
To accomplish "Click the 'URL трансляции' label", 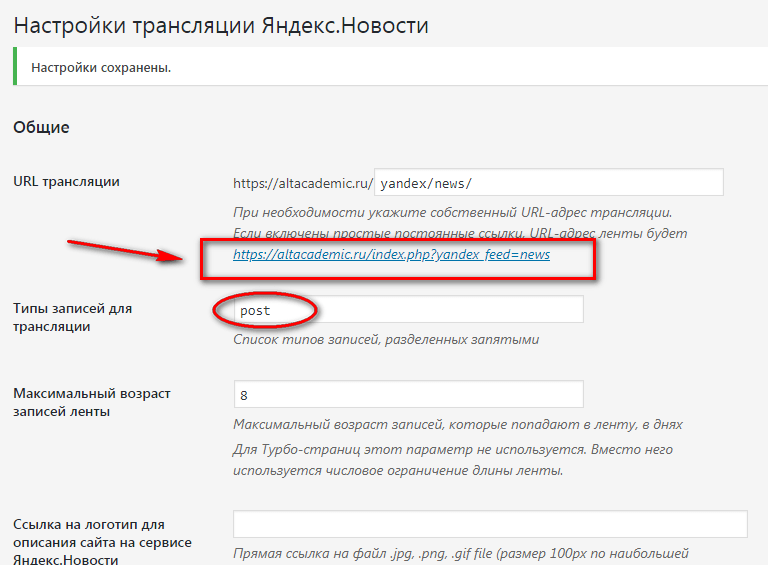I will pos(66,182).
